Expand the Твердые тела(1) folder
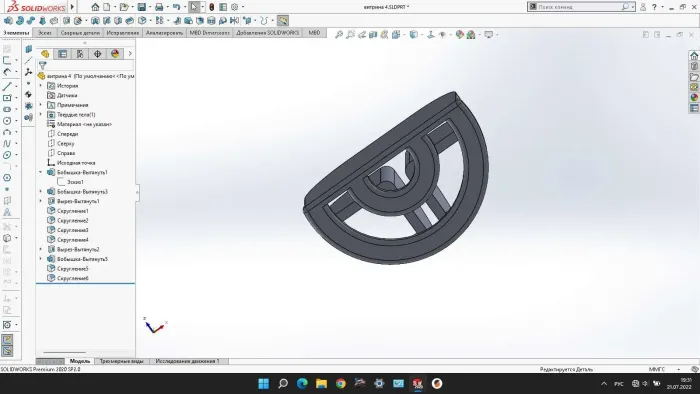Screen dimensions: 700x394 tap(41, 115)
